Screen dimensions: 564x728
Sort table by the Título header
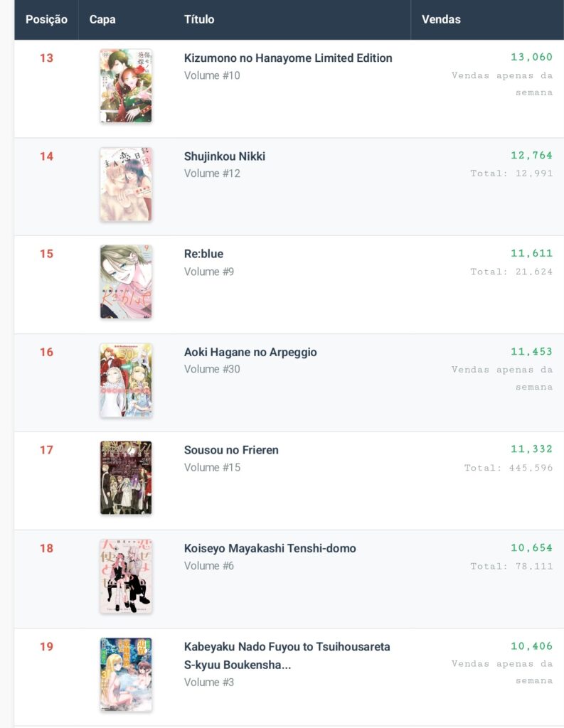pyautogui.click(x=199, y=19)
